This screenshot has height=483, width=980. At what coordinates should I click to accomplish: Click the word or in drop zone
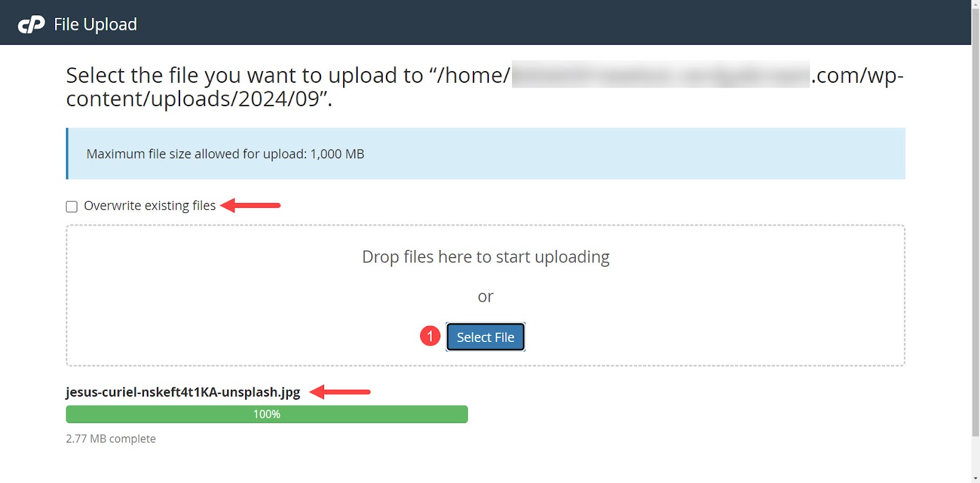pyautogui.click(x=486, y=297)
